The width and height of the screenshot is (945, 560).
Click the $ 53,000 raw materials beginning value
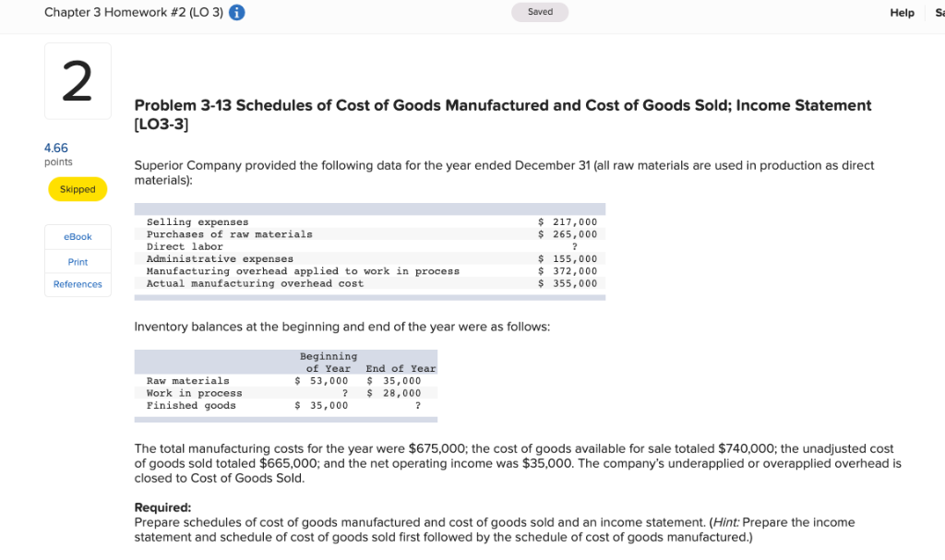pyautogui.click(x=321, y=381)
